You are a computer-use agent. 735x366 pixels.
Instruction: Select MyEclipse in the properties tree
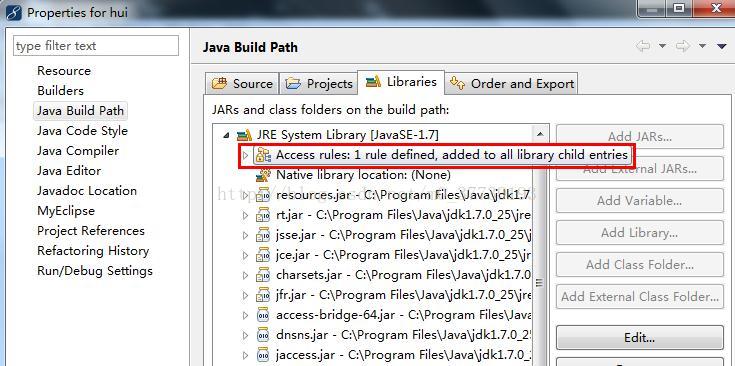66,211
